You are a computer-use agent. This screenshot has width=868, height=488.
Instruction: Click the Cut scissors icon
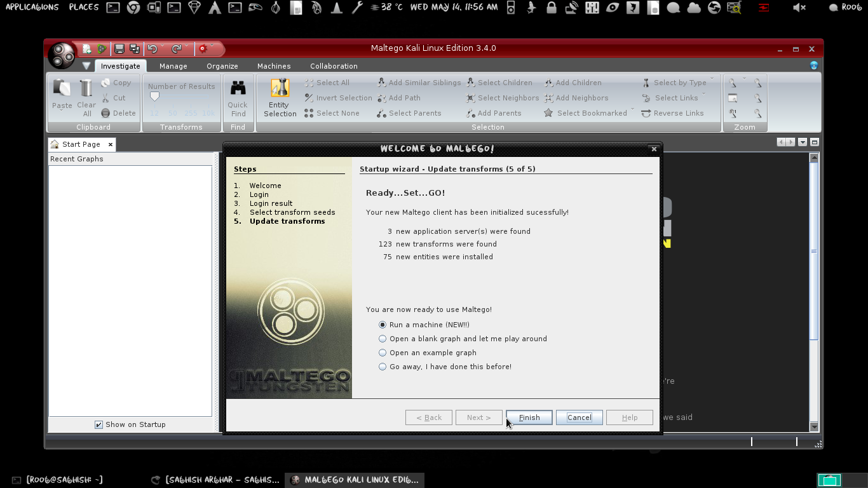[x=105, y=98]
